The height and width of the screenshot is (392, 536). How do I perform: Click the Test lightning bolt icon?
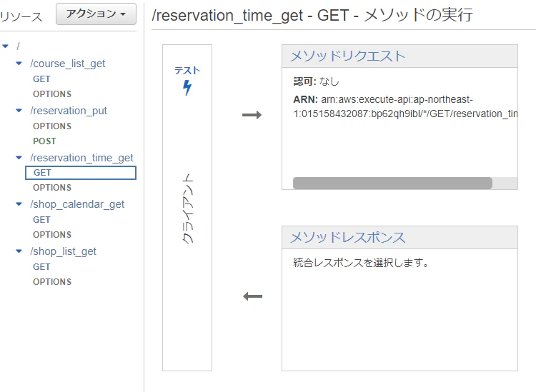[187, 88]
